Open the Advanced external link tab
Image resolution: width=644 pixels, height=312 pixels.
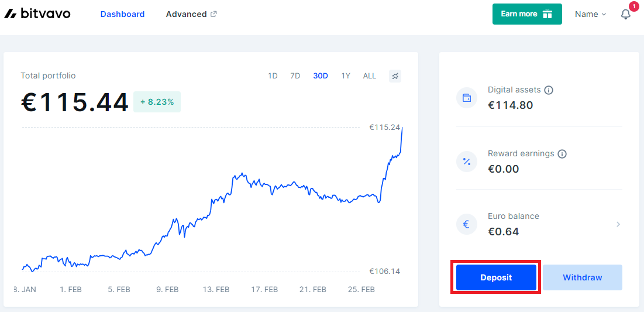(191, 14)
